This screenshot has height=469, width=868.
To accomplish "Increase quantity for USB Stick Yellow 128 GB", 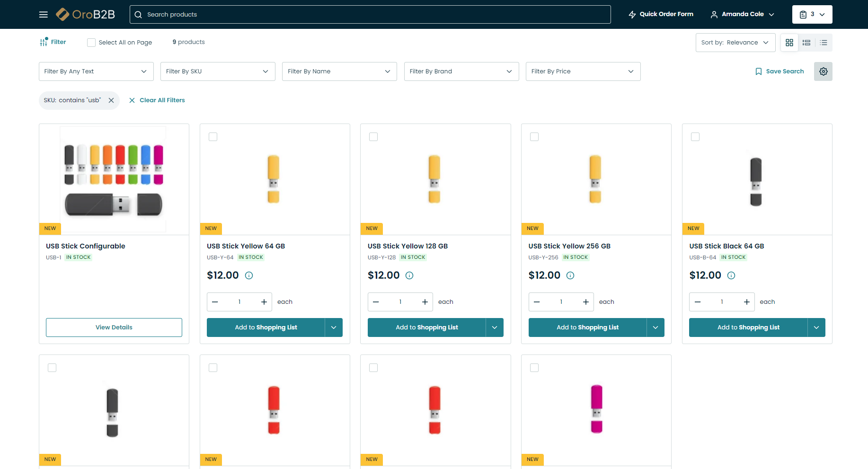I will tap(425, 302).
